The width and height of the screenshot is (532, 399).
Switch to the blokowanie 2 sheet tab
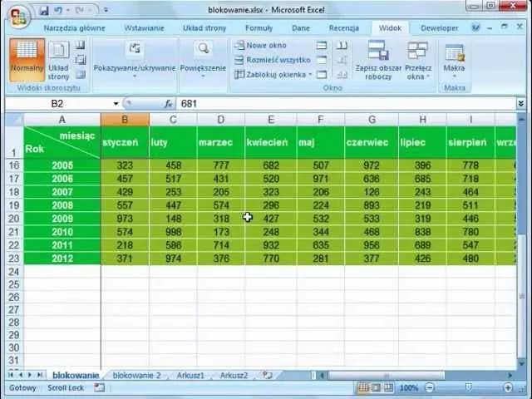tap(137, 376)
